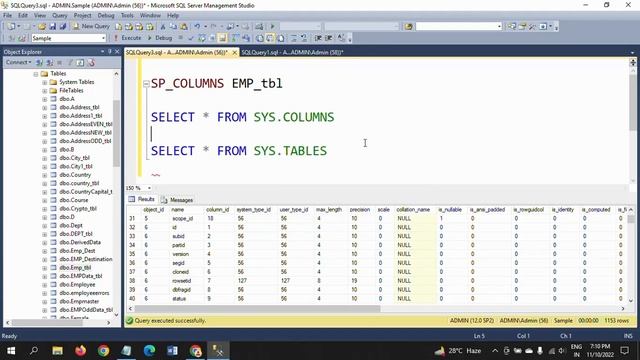Click the SYS.TABLES text in editor

point(290,151)
